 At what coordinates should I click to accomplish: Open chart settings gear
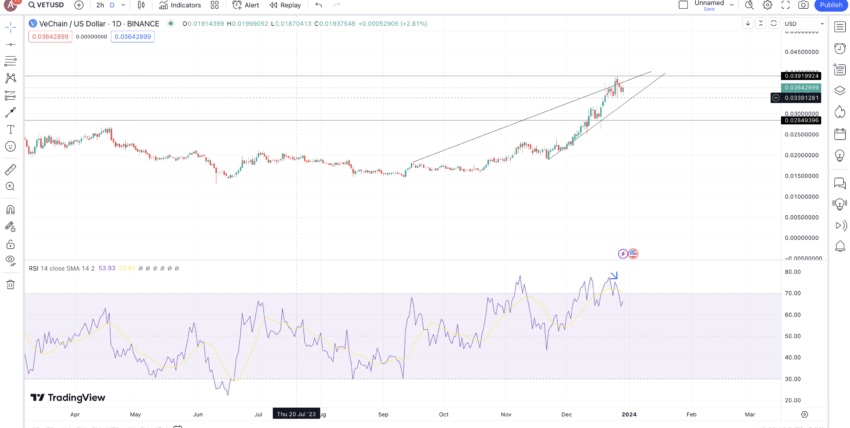tap(768, 5)
